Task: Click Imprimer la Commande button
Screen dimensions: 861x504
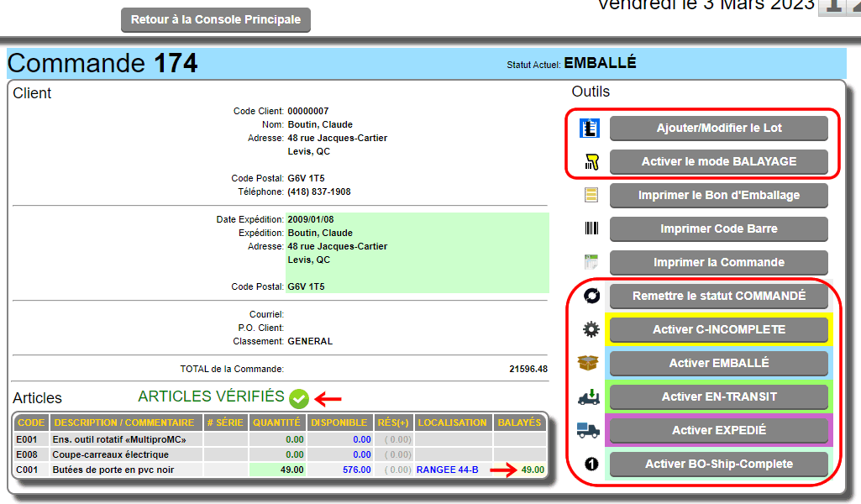Action: coord(719,262)
